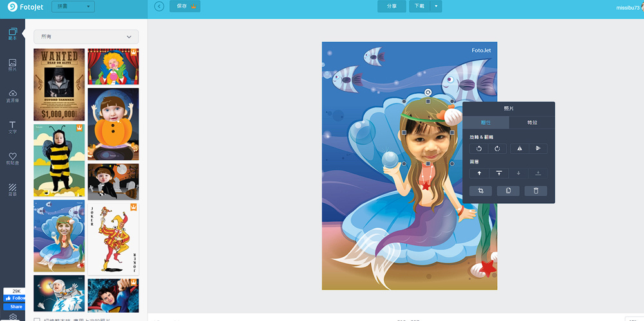Image resolution: width=644 pixels, height=321 pixels.
Task: Select the pumpkin baby template
Action: click(113, 124)
